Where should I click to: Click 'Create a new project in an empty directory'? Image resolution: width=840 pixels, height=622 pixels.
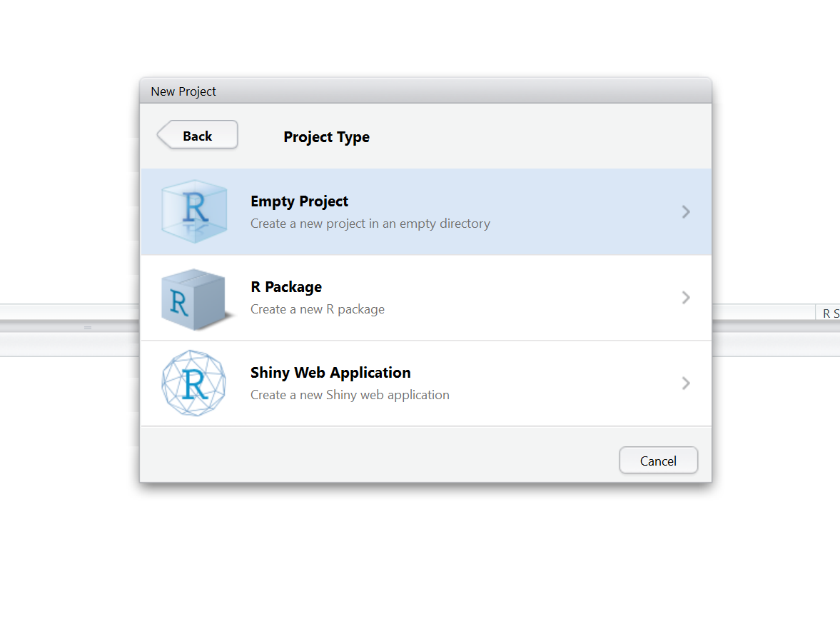[x=370, y=224]
